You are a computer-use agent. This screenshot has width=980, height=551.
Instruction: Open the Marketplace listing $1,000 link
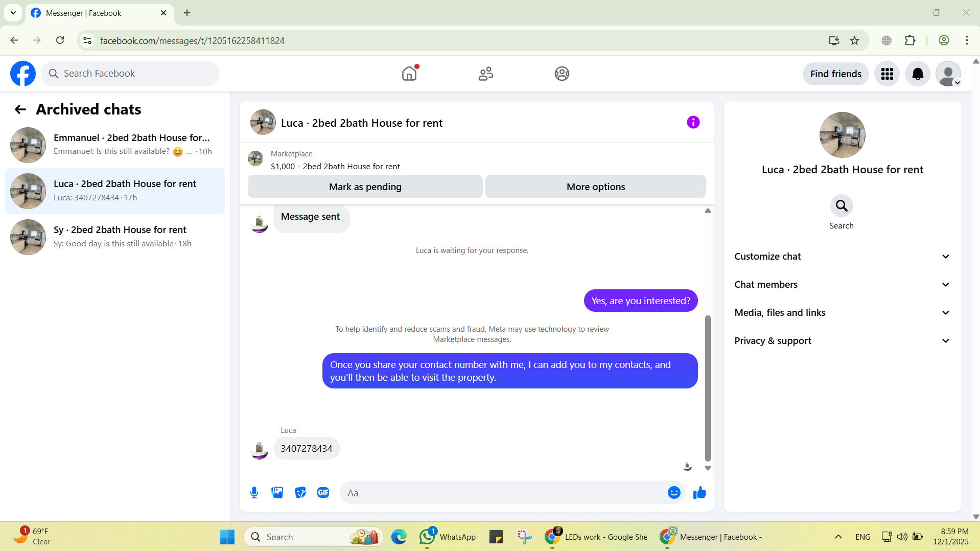coord(335,167)
